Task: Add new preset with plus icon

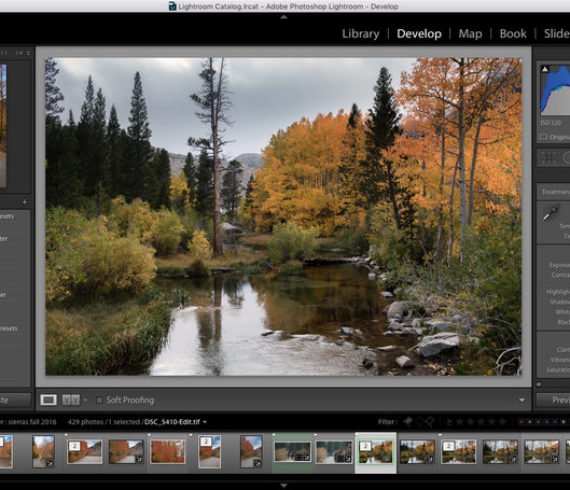Action: pos(24,202)
